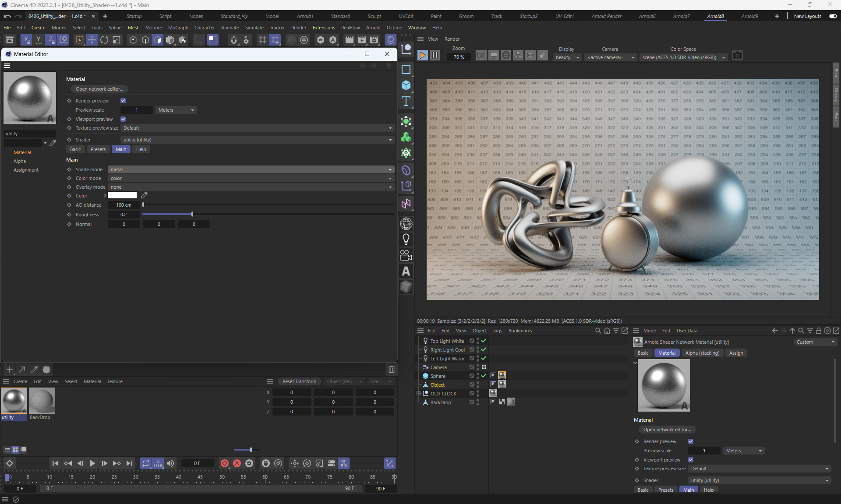
Task: Click the Camera object icon in sidebar
Action: (x=406, y=255)
